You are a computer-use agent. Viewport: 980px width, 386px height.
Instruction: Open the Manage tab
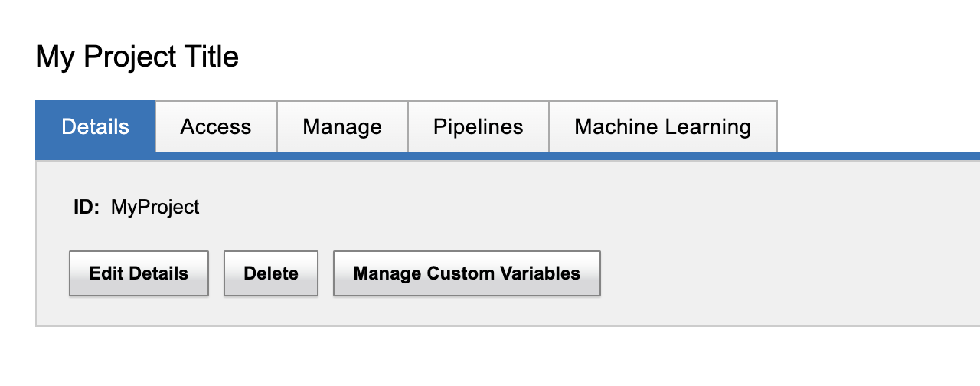(x=342, y=127)
